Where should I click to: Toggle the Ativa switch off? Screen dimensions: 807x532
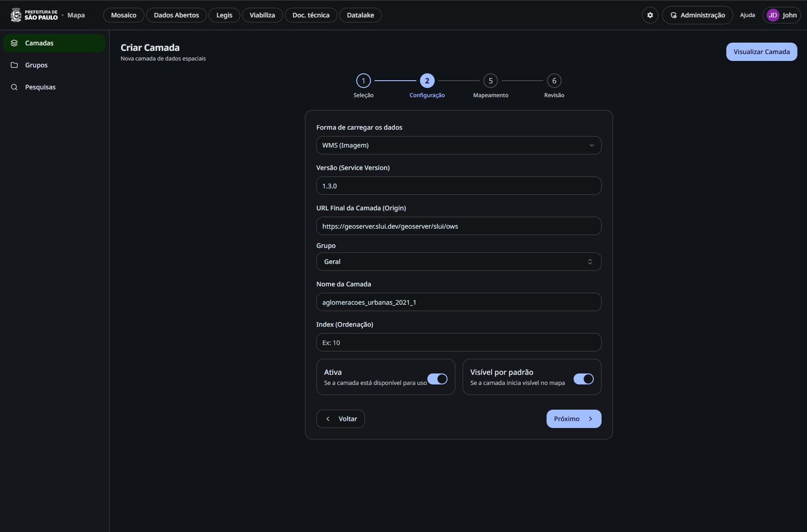pos(437,379)
